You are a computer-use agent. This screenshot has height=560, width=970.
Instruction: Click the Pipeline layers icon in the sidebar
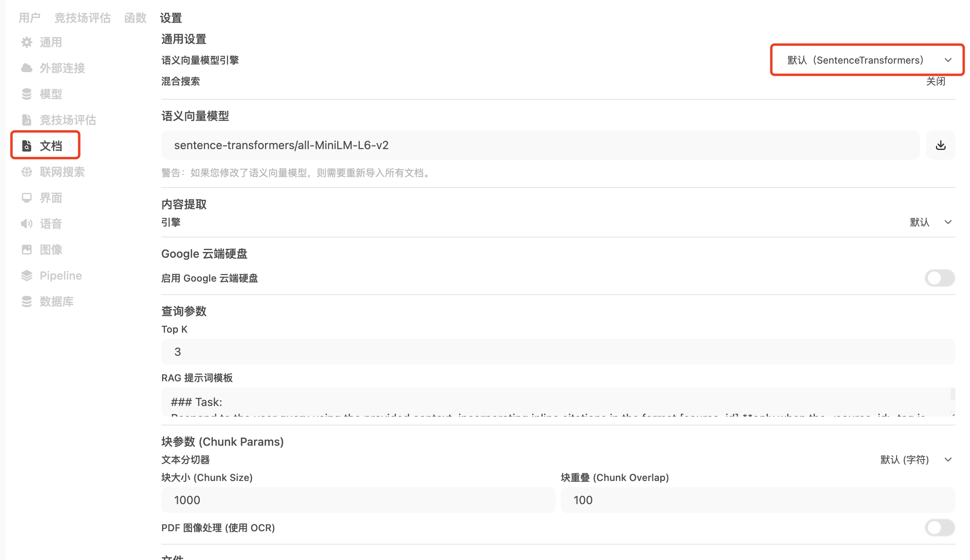(27, 276)
